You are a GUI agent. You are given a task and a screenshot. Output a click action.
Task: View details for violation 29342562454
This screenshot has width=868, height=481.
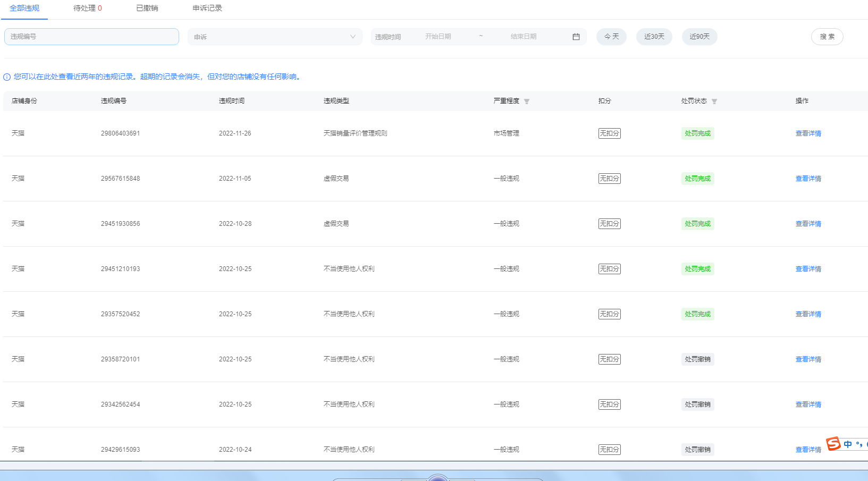[808, 404]
